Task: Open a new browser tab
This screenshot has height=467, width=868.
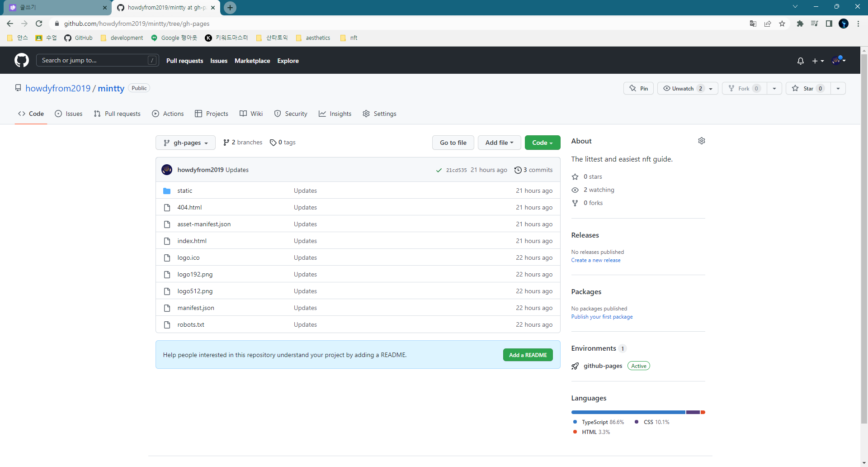Action: [230, 8]
